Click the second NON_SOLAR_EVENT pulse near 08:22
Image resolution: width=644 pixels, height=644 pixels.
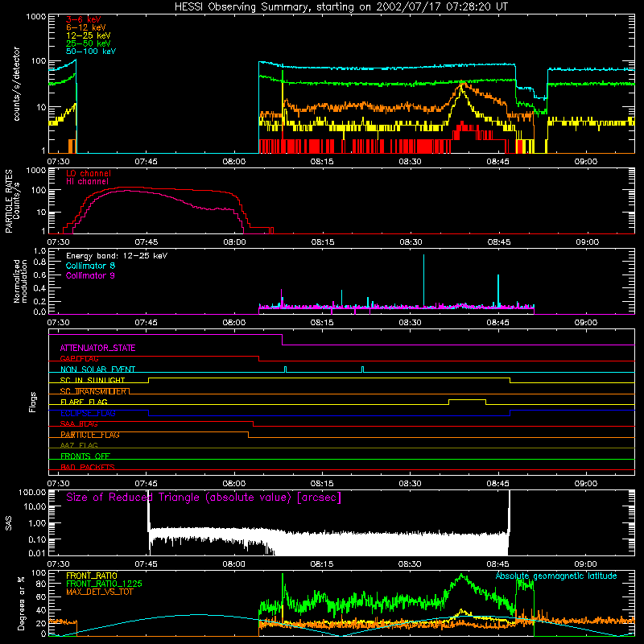pyautogui.click(x=362, y=369)
